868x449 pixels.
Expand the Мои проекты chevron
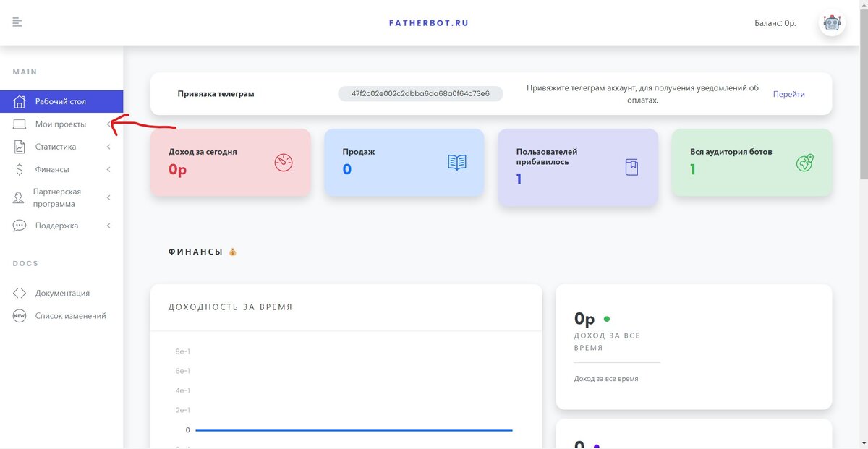pyautogui.click(x=109, y=124)
